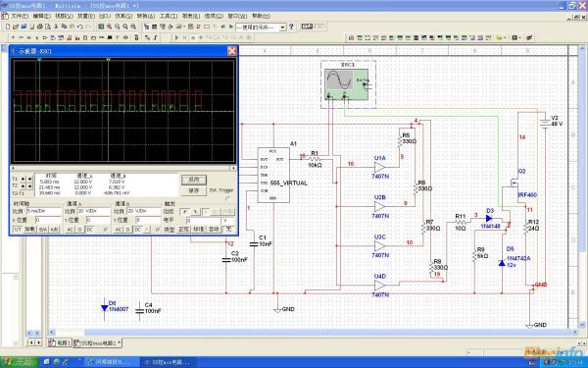Click the 保存 save button in oscilloscope
The width and height of the screenshot is (588, 368).
pos(194,190)
